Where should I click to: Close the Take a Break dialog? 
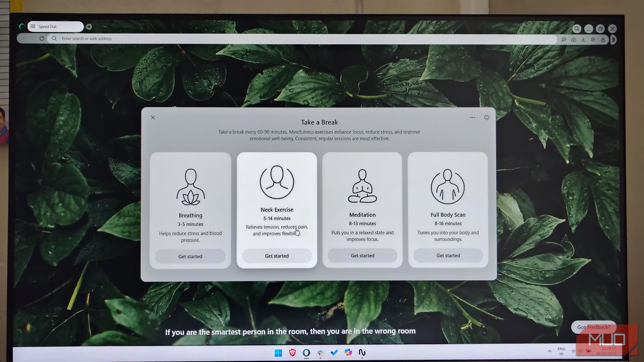pyautogui.click(x=153, y=118)
